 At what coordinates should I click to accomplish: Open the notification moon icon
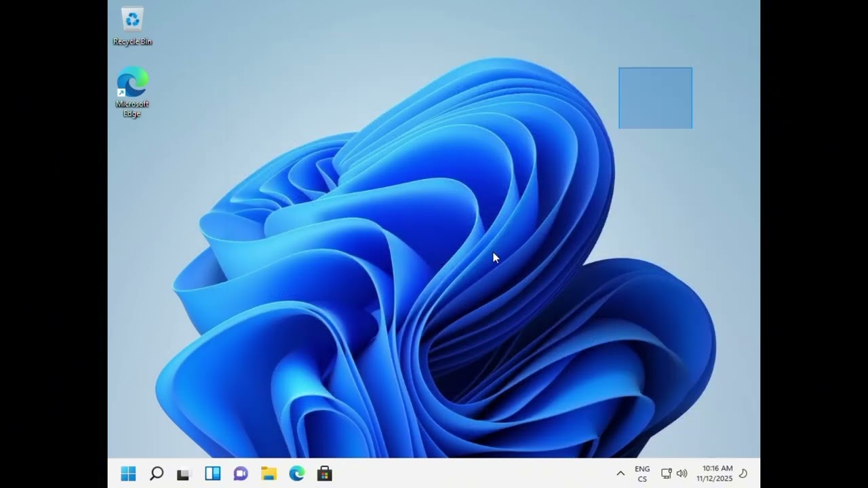point(743,474)
